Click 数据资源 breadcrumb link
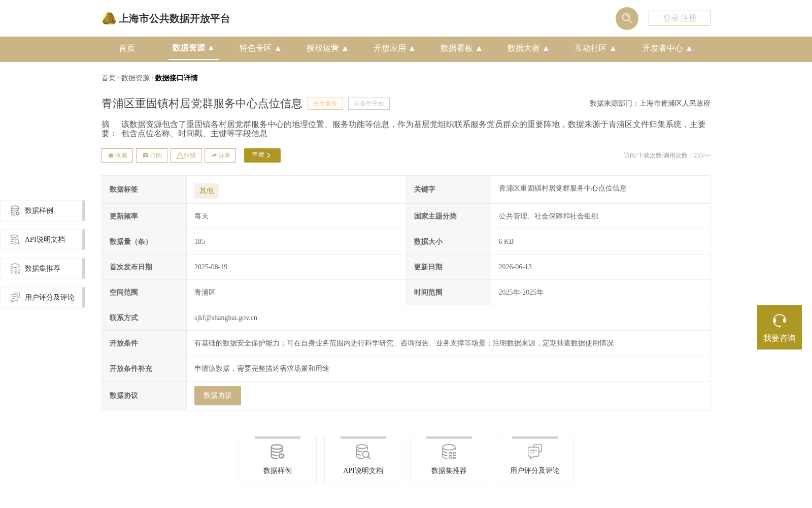The width and height of the screenshot is (812, 508). 136,78
